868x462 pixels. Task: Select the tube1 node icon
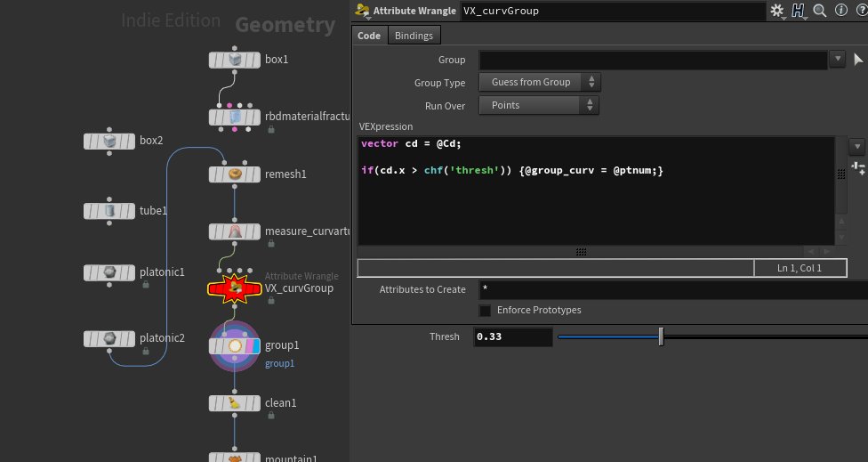click(109, 210)
